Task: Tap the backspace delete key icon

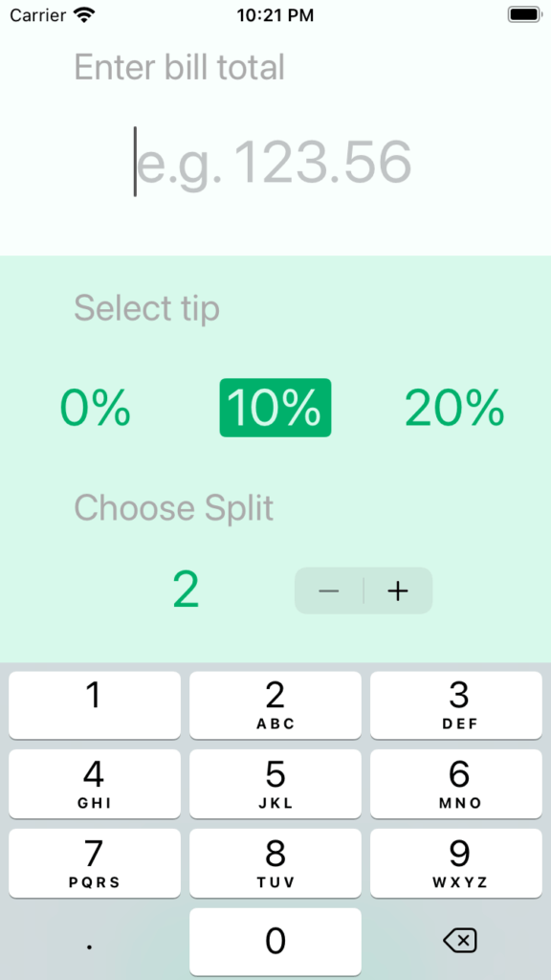Action: [x=460, y=940]
